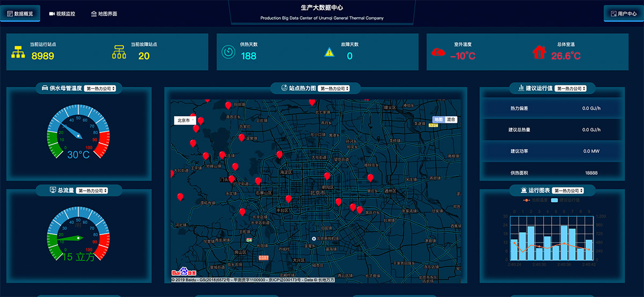Screen dimensions: 644x297
Task: Click the outlined fault-stations hierarchy icon
Action: pos(119,52)
